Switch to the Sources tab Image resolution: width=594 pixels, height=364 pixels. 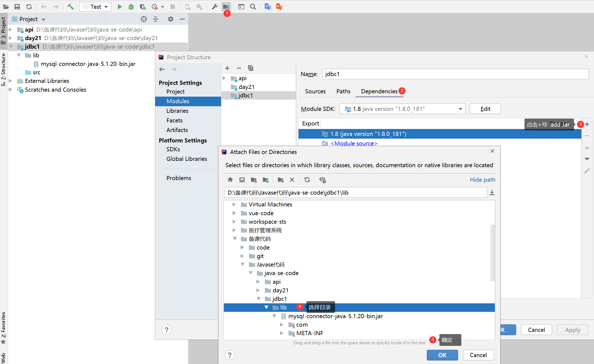click(x=315, y=91)
